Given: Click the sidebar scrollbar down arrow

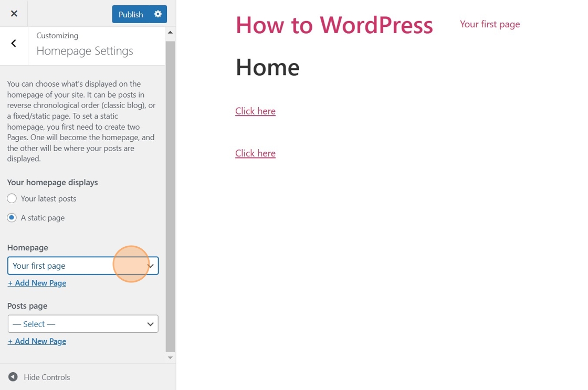Looking at the screenshot, I should [170, 357].
